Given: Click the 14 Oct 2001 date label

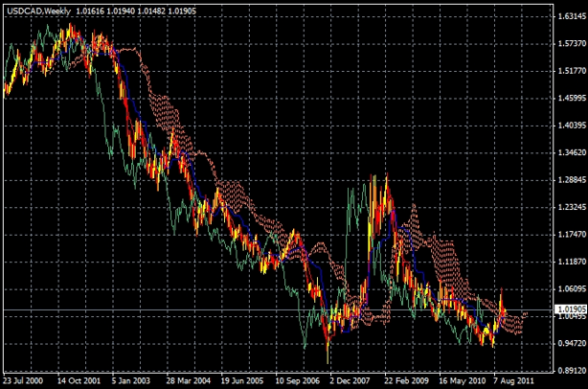Looking at the screenshot, I should coord(79,380).
